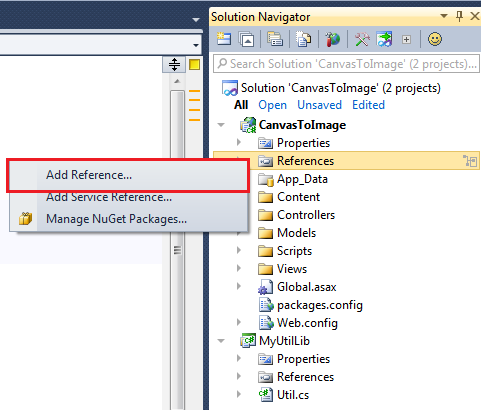Viewport: 481px width, 410px height.
Task: Select Web.config file
Action: tap(307, 323)
